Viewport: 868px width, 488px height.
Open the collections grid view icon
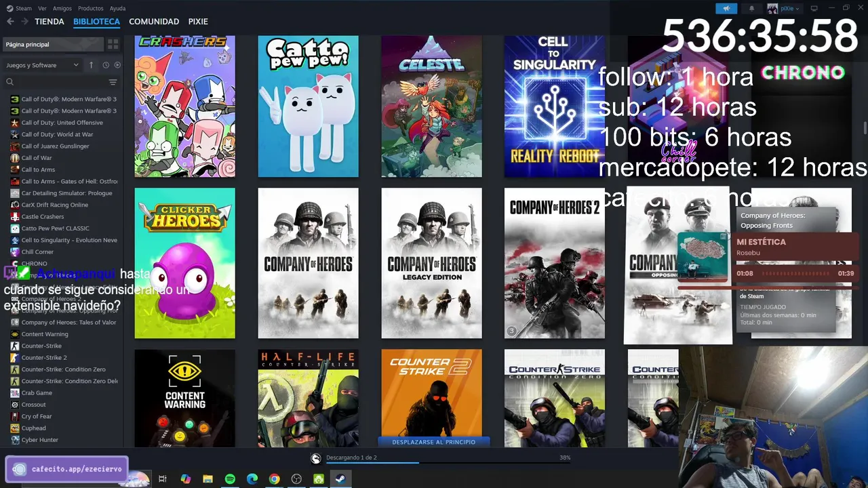pos(113,44)
